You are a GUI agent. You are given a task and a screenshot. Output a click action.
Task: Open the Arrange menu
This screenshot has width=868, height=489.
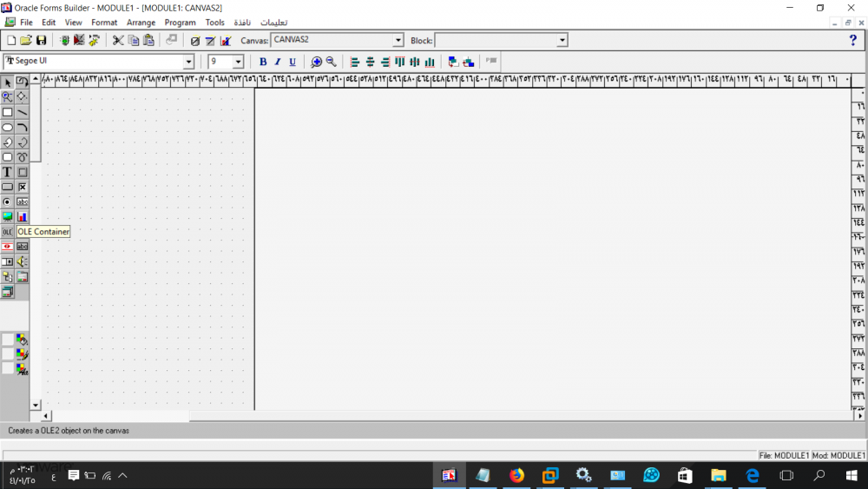[141, 23]
